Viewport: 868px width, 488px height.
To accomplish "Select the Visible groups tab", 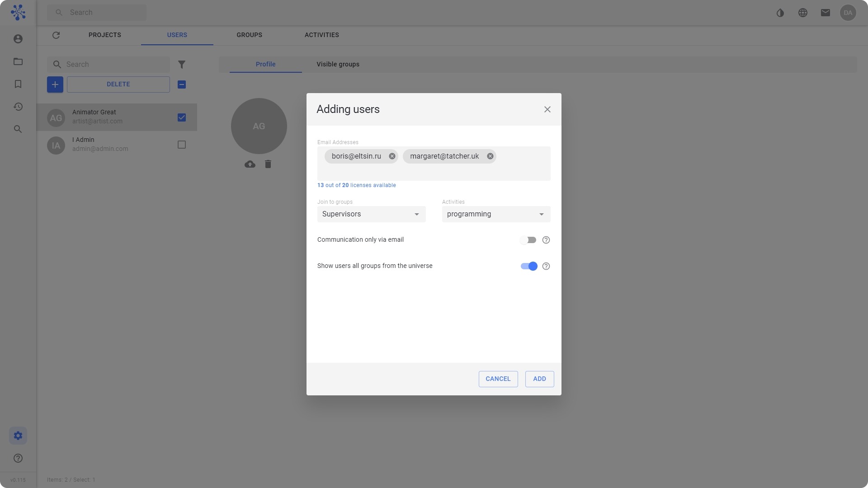I will 338,64.
